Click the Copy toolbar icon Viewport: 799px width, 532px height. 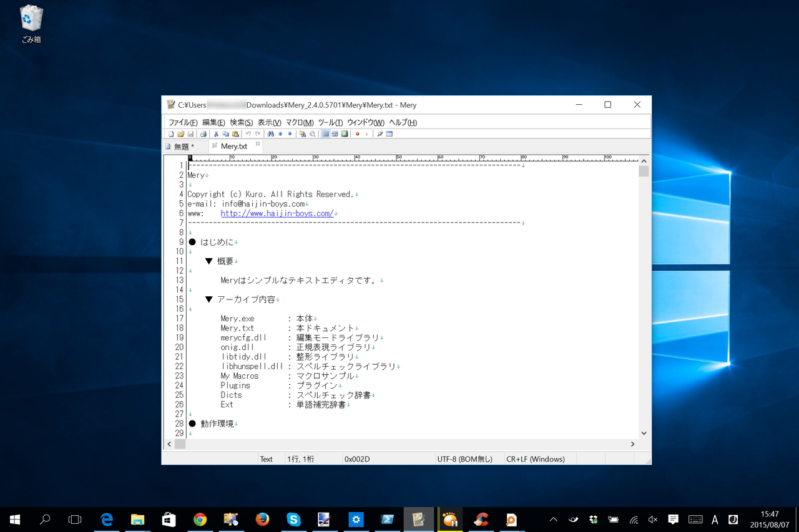(x=225, y=134)
